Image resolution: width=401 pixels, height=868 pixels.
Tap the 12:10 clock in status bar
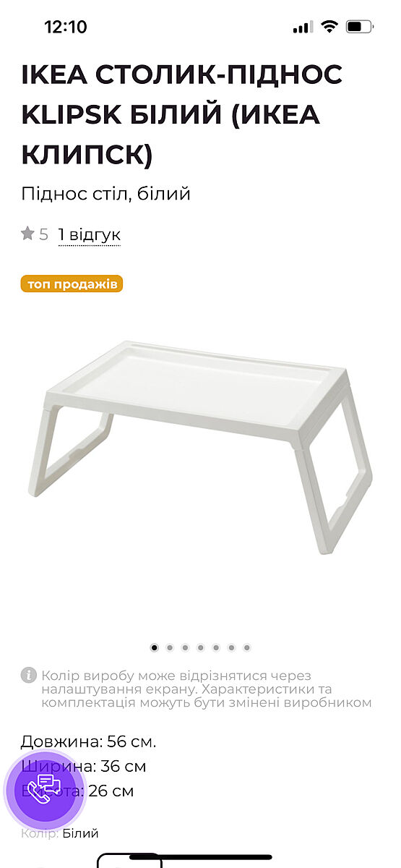point(65,27)
